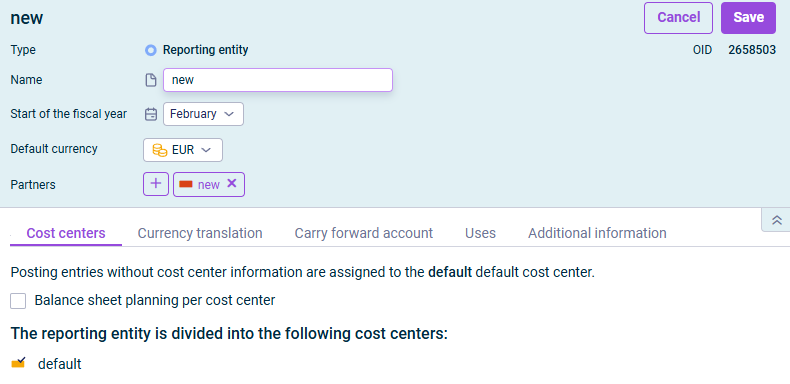The width and height of the screenshot is (790, 384).
Task: Show the Additional information tab
Action: coord(597,233)
